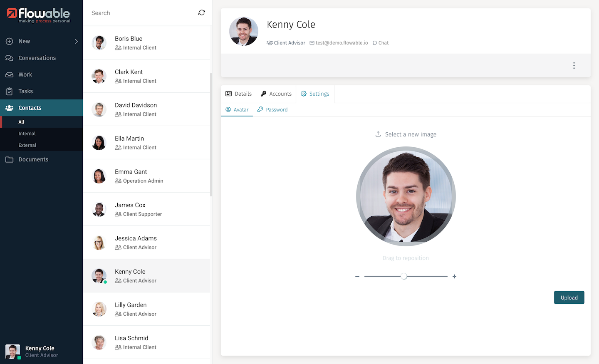Image resolution: width=599 pixels, height=364 pixels.
Task: Expand the New sidebar chevron
Action: pos(76,41)
